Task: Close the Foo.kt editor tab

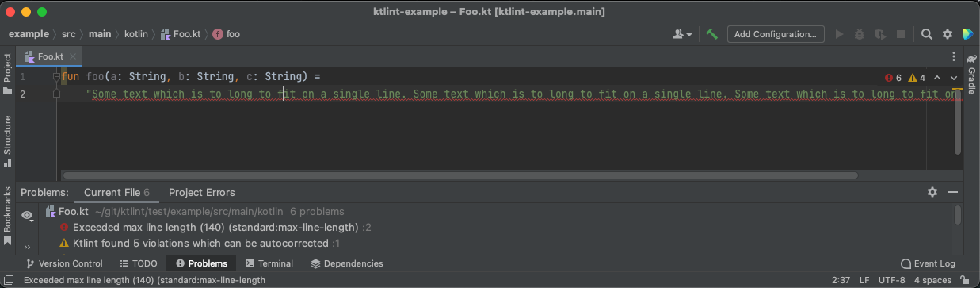Action: 73,57
